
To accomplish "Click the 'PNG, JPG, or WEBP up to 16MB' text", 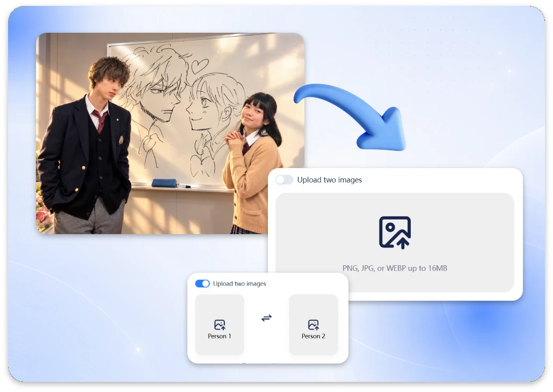I will 395,268.
